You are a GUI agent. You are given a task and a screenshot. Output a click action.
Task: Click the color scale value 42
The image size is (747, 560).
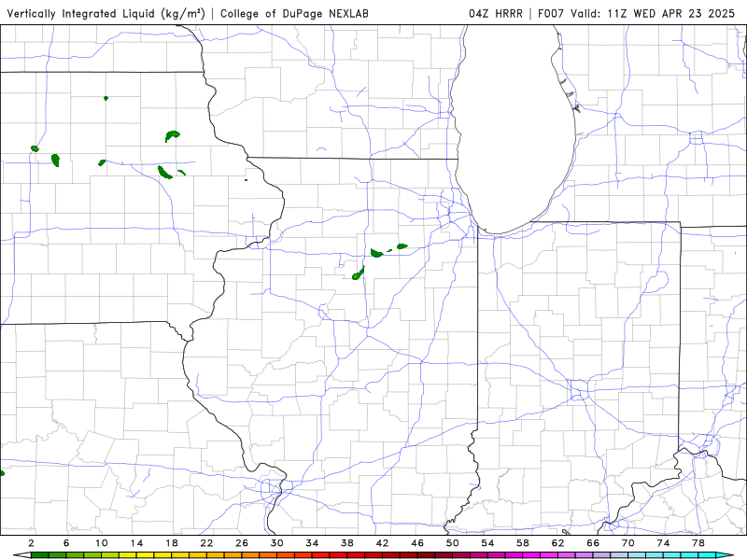[x=382, y=543]
